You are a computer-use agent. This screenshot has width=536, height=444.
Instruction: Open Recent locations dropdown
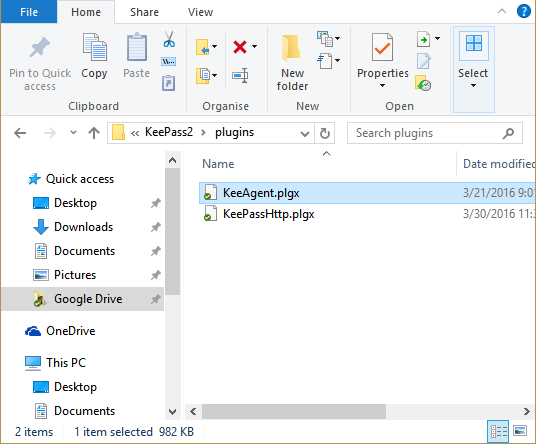73,133
